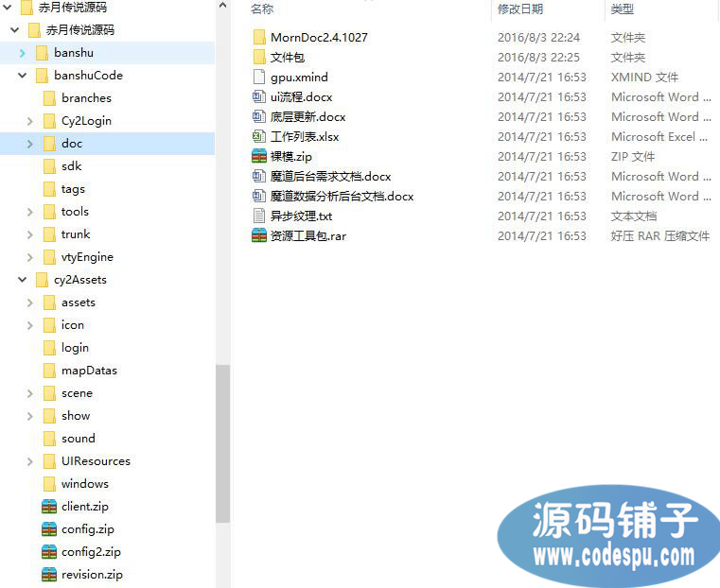720x588 pixels.
Task: Expand the vtyEngine folder node
Action: click(x=30, y=257)
